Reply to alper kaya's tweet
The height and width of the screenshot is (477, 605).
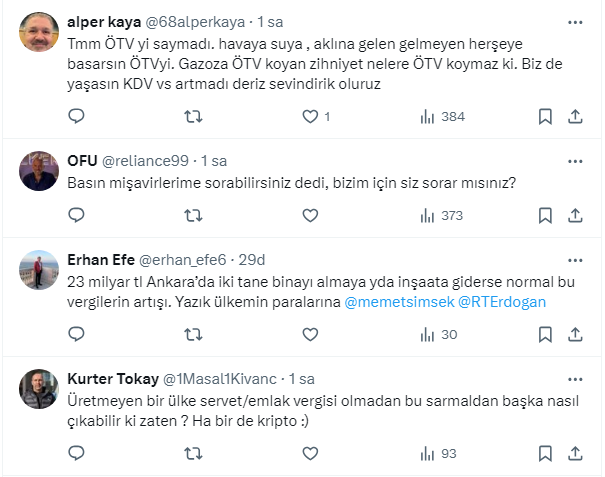78,117
